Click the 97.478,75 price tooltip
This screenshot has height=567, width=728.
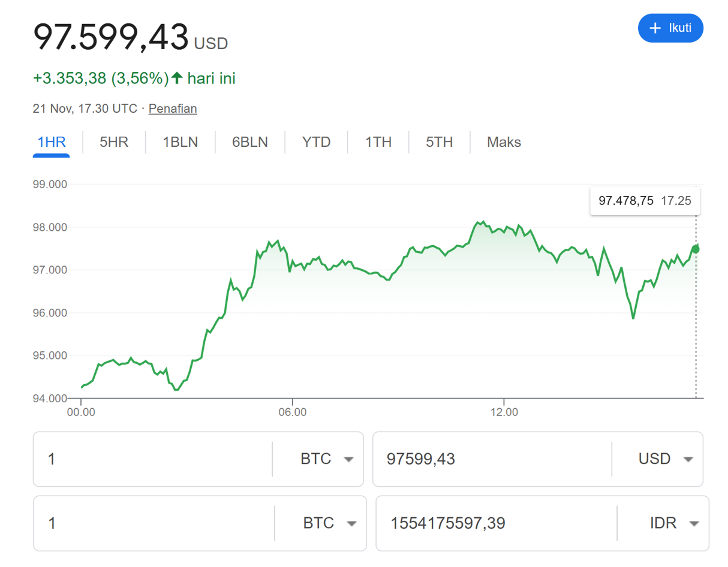pos(644,201)
